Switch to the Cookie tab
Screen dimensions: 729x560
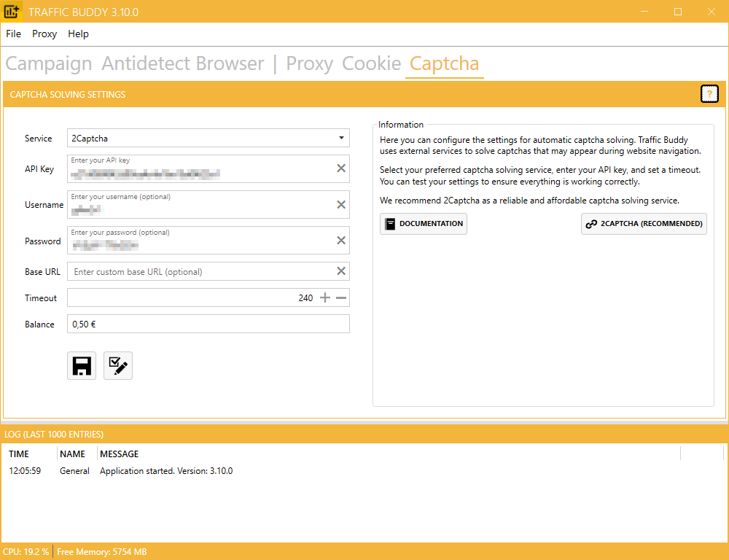371,64
